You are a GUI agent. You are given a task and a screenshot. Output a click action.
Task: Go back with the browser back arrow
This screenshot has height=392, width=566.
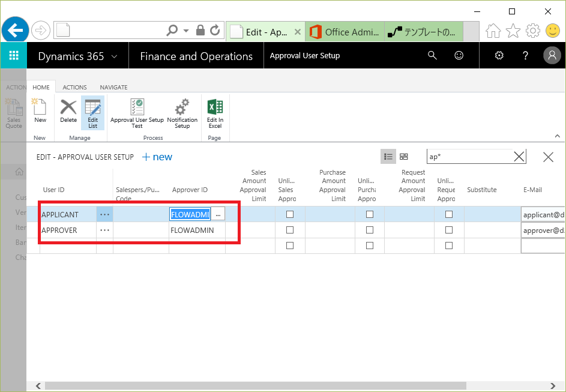click(x=15, y=30)
